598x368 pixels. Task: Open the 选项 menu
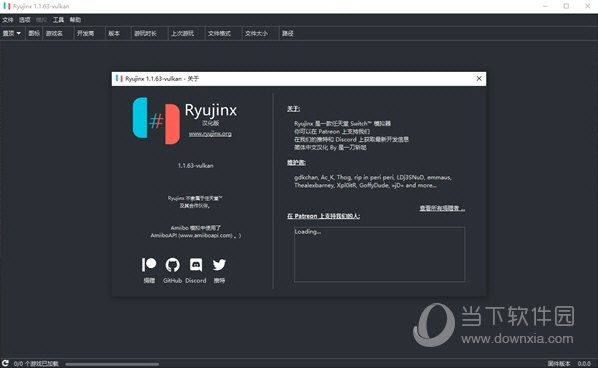click(x=24, y=20)
